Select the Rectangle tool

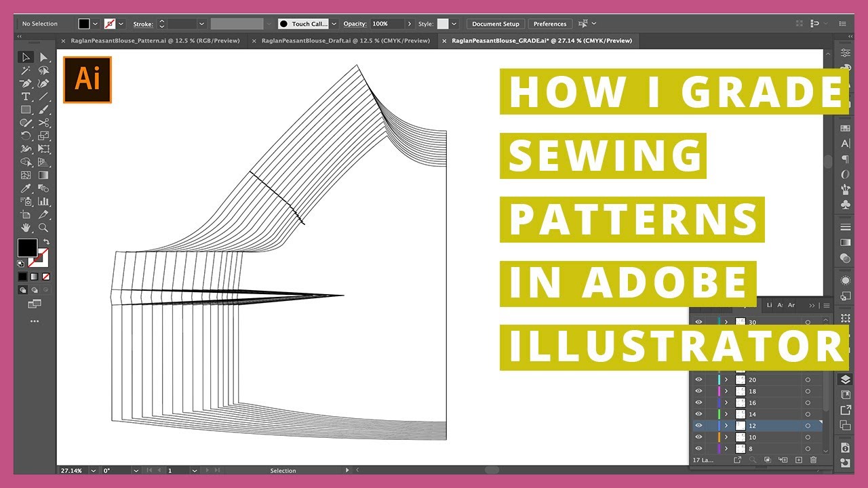pyautogui.click(x=26, y=110)
